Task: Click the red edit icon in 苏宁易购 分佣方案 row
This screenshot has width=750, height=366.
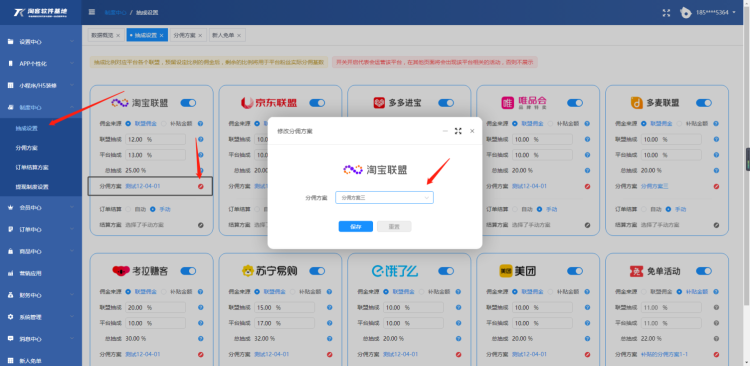Action: (330, 355)
